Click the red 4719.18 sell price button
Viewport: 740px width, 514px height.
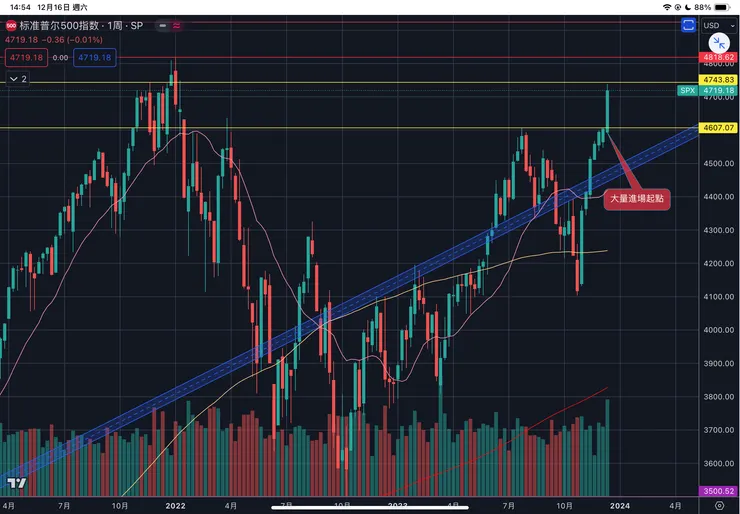coord(25,58)
